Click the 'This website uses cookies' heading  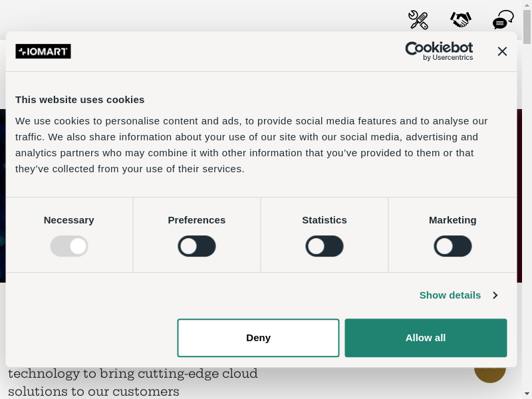point(80,99)
